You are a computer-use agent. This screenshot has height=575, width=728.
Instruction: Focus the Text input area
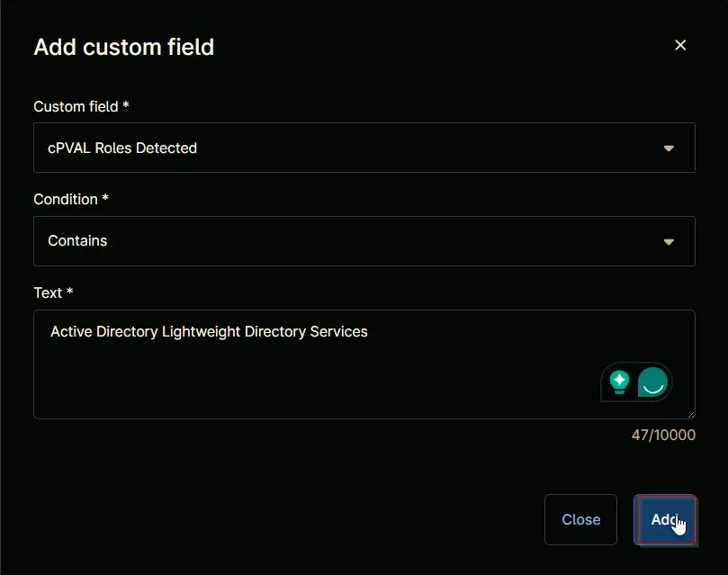tap(364, 364)
